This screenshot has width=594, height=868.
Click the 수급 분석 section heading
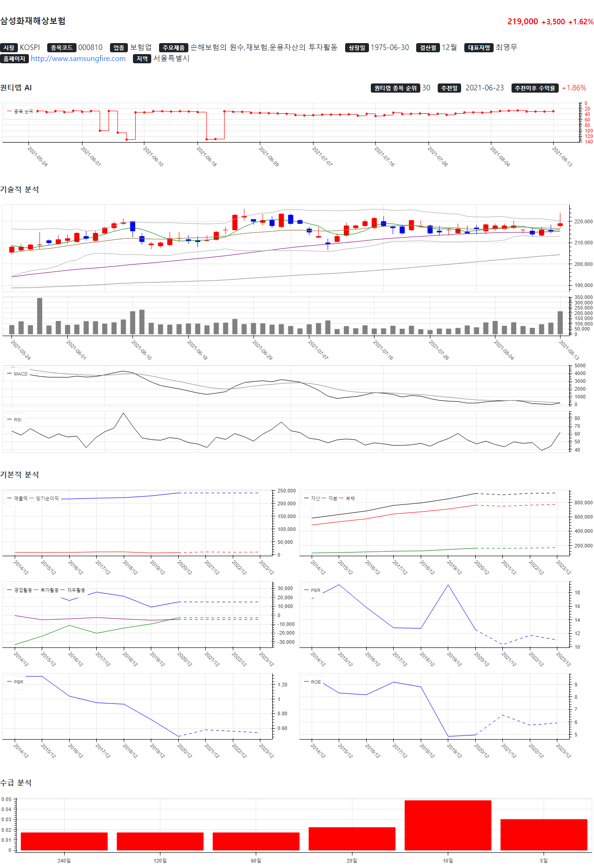point(16,783)
